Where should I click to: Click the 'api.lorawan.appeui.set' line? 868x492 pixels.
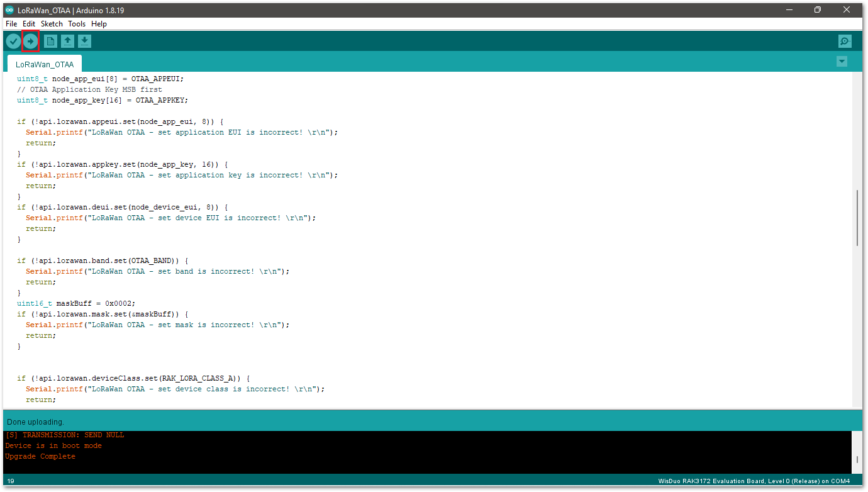[x=120, y=121]
